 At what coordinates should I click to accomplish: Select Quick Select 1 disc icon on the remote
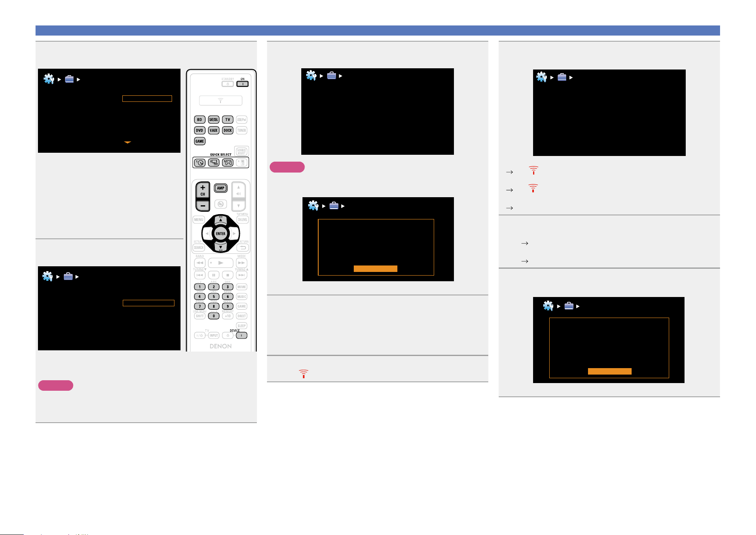pyautogui.click(x=200, y=162)
